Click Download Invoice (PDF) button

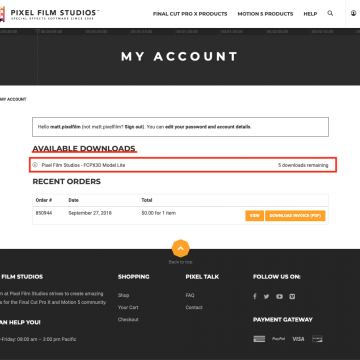(295, 216)
